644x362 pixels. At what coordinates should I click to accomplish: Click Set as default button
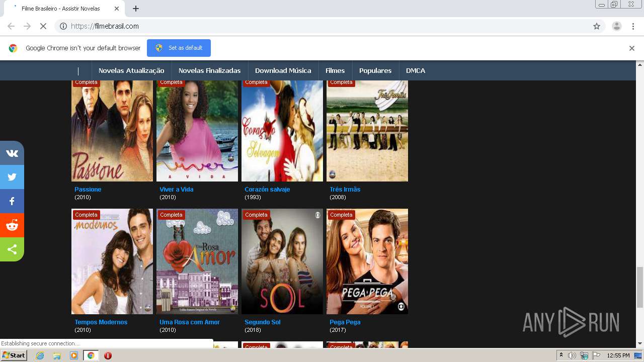[x=179, y=48]
